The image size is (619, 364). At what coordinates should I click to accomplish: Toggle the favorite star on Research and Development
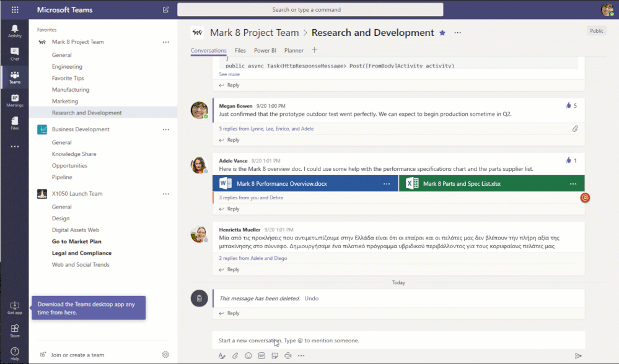coord(442,33)
